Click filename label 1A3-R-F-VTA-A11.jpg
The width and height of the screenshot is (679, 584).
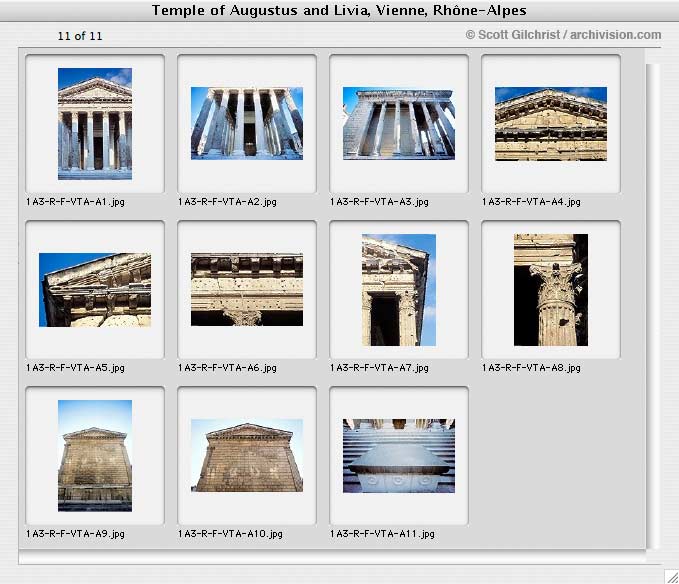point(382,534)
